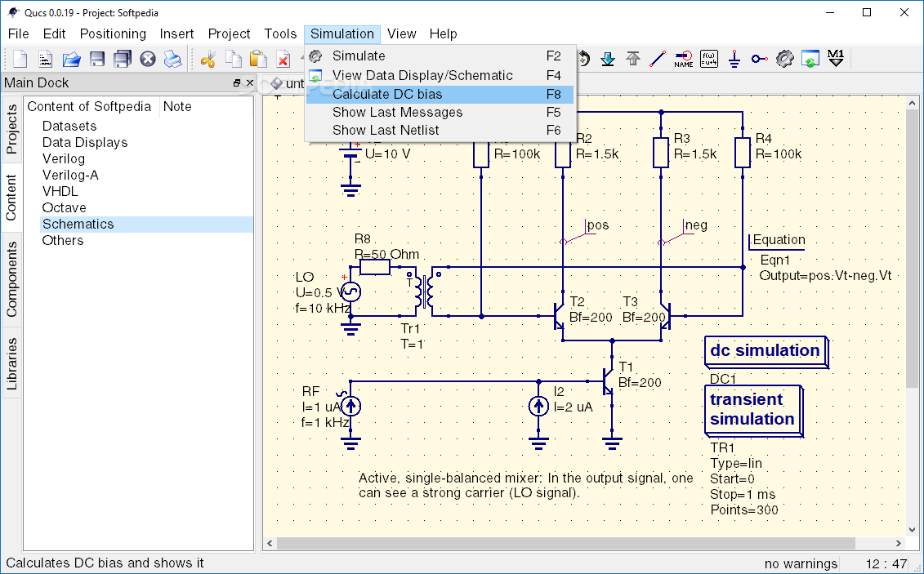Select Datasets in content tree
The height and width of the screenshot is (574, 924).
[x=69, y=126]
